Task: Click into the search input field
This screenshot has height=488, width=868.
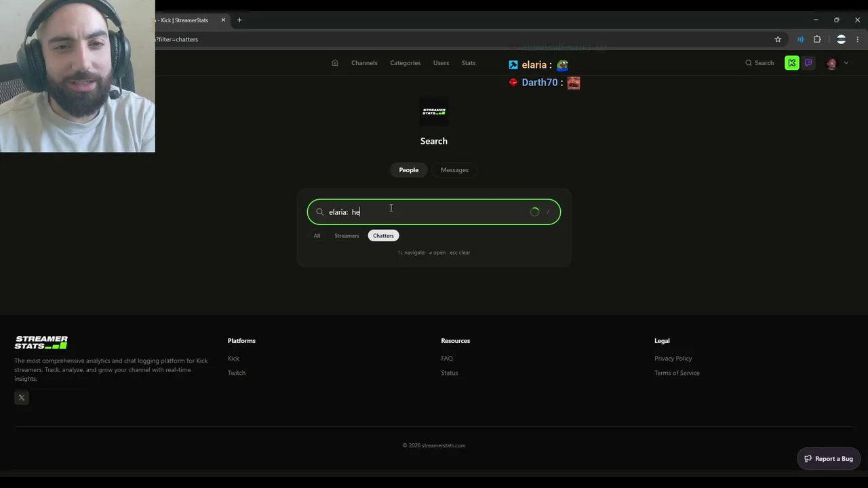Action: click(x=434, y=212)
